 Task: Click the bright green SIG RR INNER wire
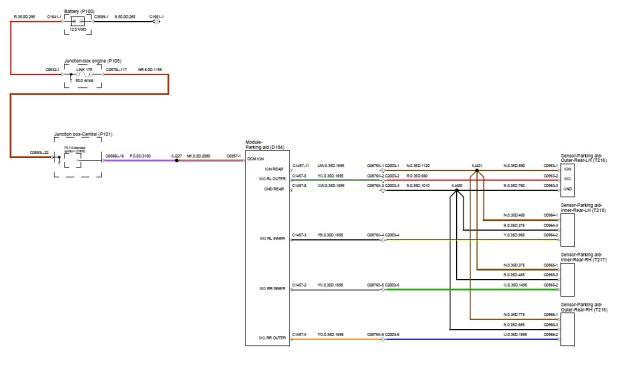pyautogui.click(x=472, y=290)
